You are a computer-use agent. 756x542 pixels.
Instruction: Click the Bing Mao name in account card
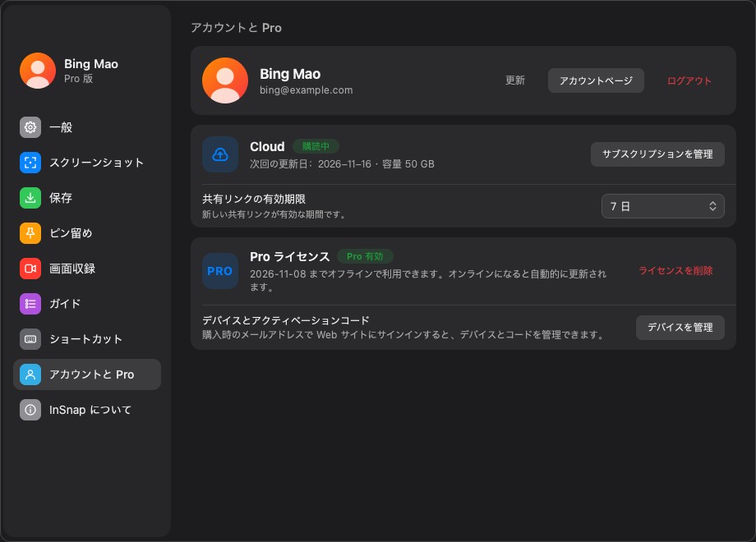pyautogui.click(x=290, y=74)
